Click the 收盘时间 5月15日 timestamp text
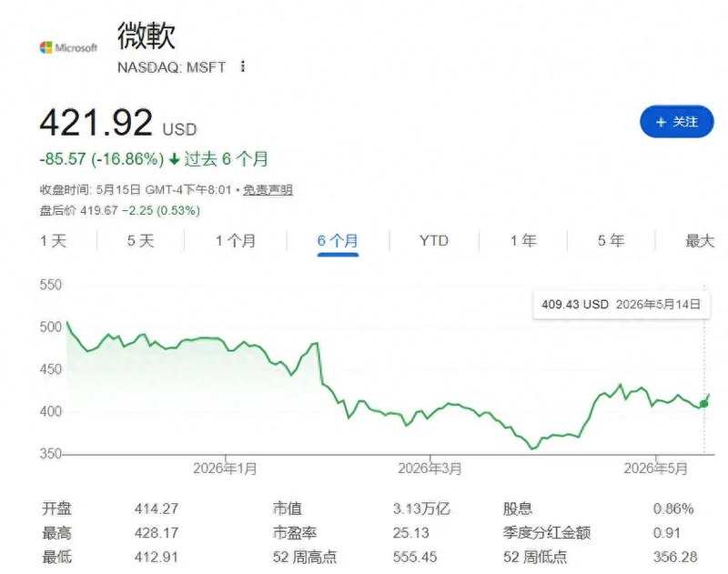This screenshot has height=574, width=728. pyautogui.click(x=136, y=190)
